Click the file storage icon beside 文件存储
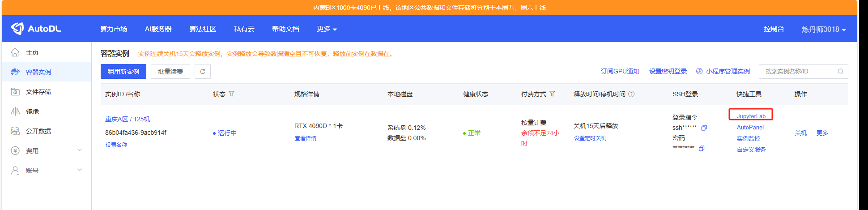Viewport: 868px width, 210px height. (x=15, y=92)
